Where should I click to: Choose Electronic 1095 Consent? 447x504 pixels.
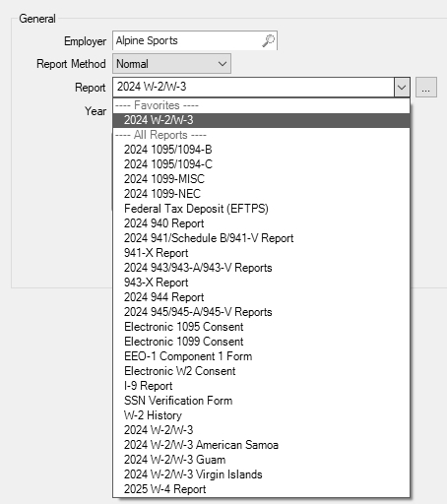click(261, 327)
